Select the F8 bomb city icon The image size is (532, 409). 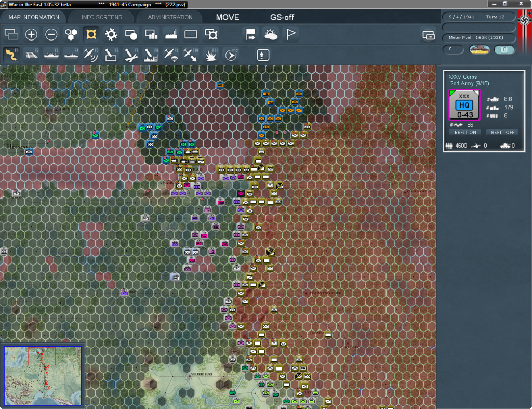point(151,55)
